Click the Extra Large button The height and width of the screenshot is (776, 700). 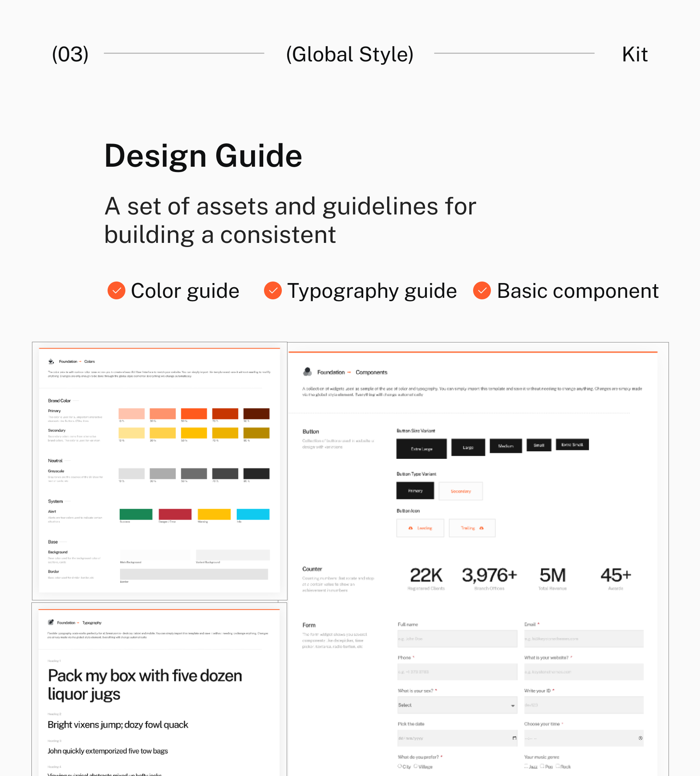(422, 449)
